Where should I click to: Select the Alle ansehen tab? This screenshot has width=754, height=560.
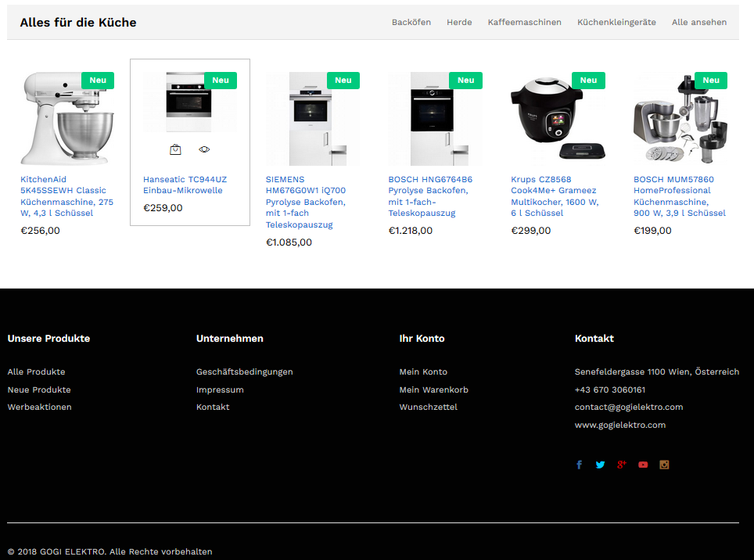click(699, 22)
